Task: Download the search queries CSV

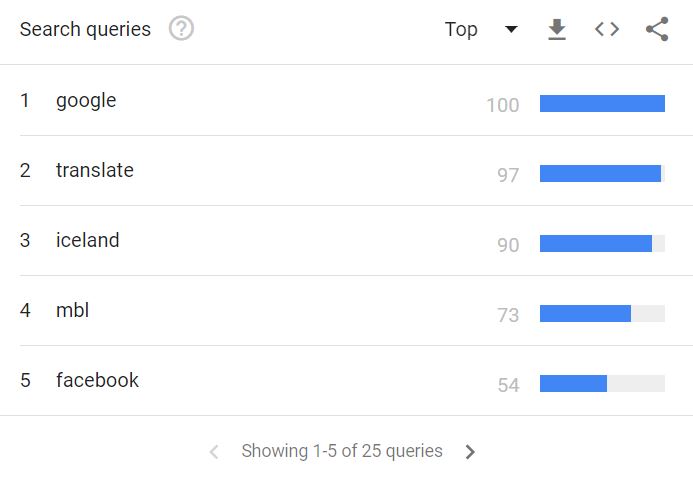Action: (557, 29)
